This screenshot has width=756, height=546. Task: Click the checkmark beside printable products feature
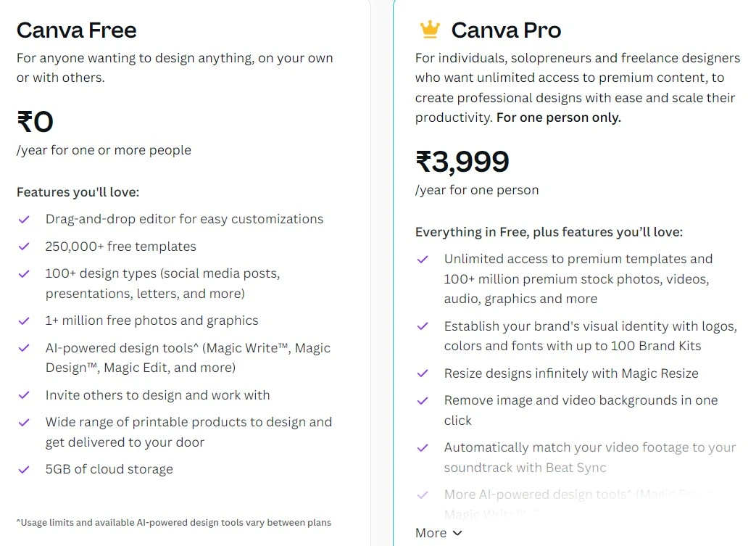click(x=24, y=421)
